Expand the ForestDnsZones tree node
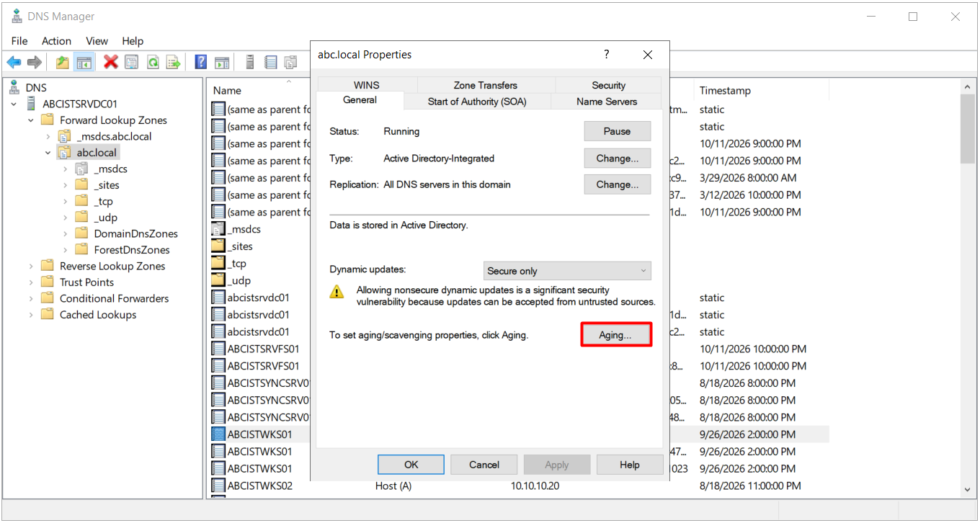Viewport: 980px width, 523px height. [x=66, y=250]
